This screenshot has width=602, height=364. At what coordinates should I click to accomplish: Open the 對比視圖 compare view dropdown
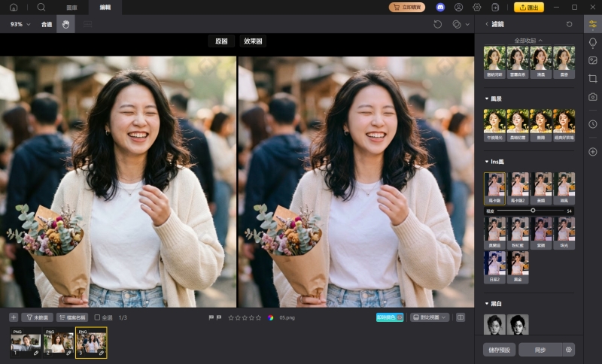pos(430,317)
